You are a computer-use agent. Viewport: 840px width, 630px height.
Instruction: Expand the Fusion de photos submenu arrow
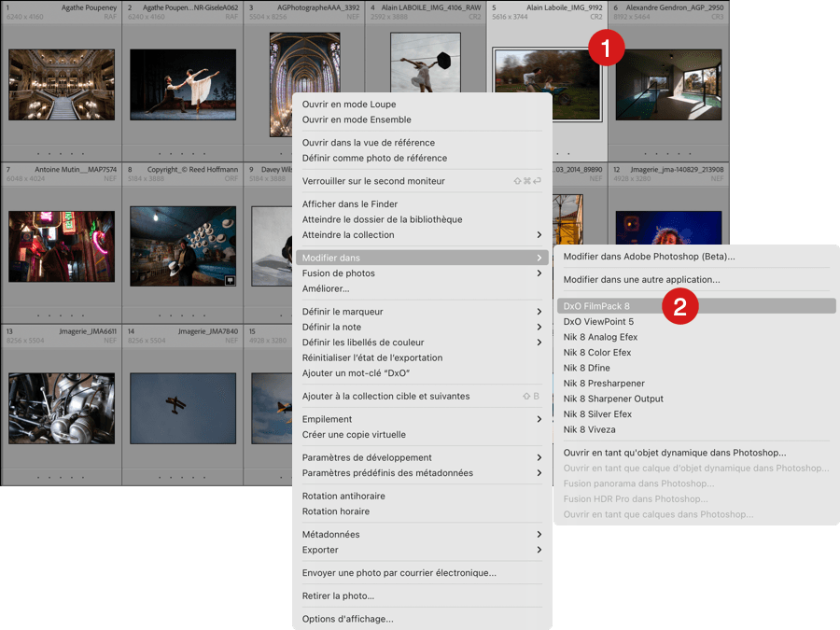tap(539, 273)
